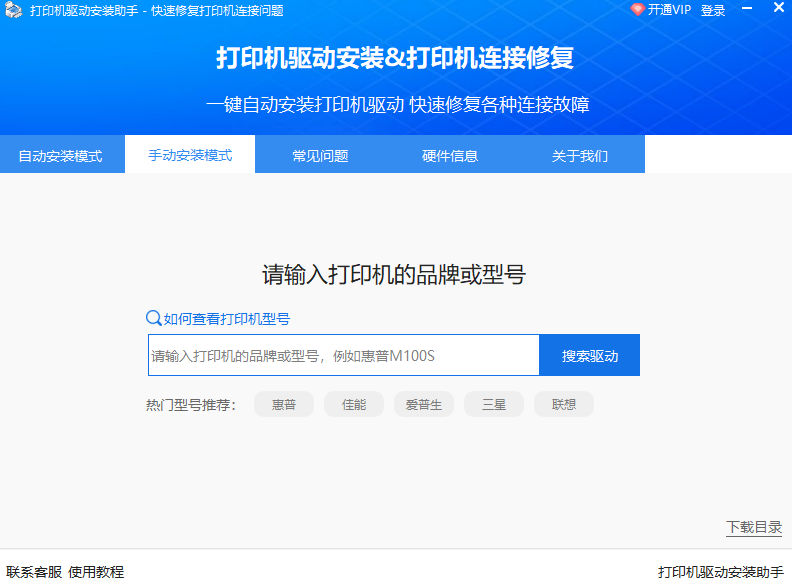Click the red diamond 开通VIP icon

(637, 10)
